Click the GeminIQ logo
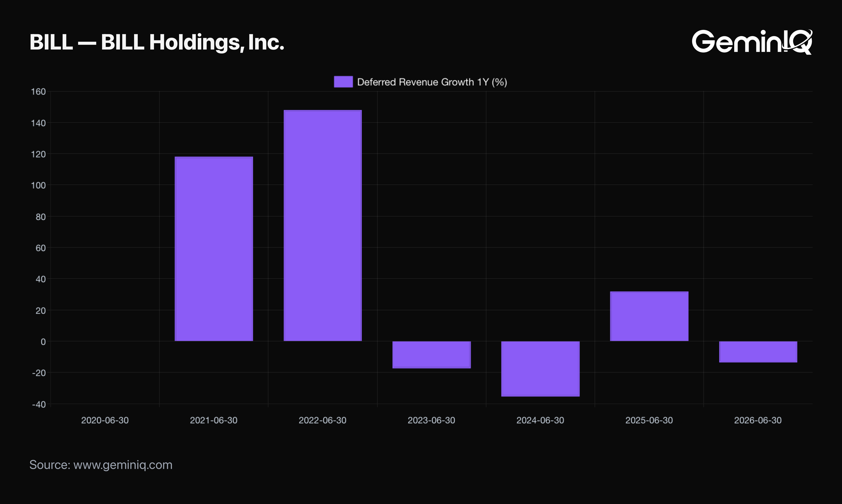842x504 pixels. (752, 42)
